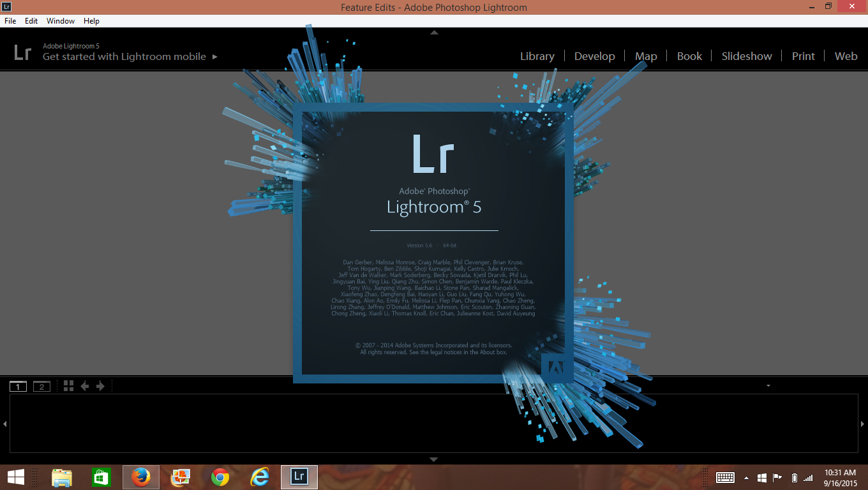Image resolution: width=868 pixels, height=490 pixels.
Task: Collapse the top module picker panel
Action: tap(434, 32)
